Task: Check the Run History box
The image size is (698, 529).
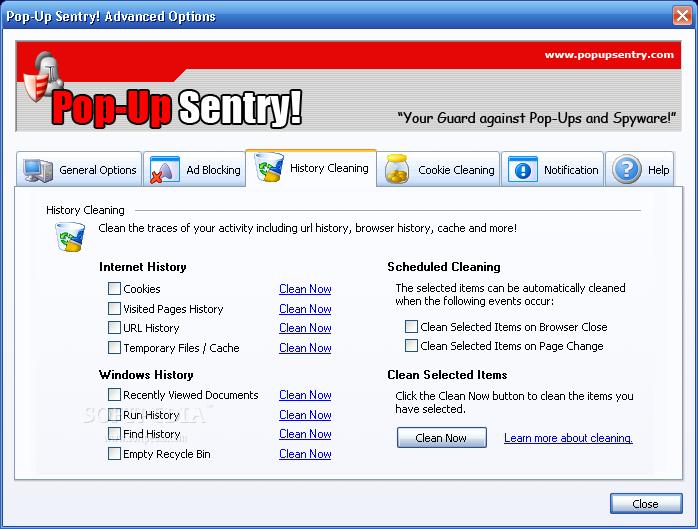Action: pyautogui.click(x=114, y=415)
